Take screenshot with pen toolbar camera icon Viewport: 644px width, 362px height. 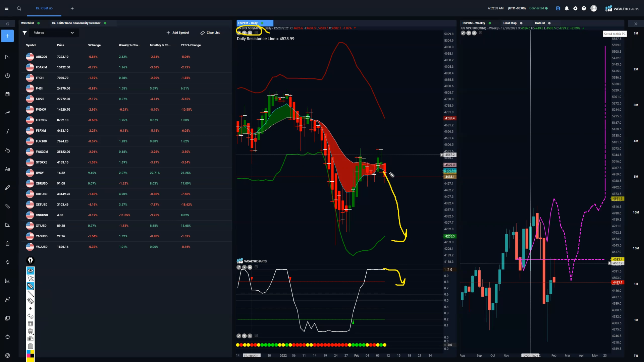pos(31,339)
